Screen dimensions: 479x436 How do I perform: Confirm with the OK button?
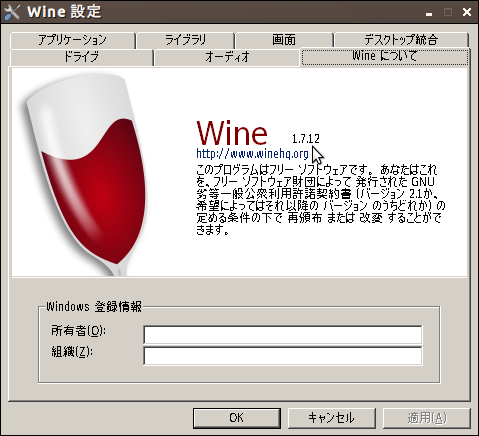tap(237, 418)
